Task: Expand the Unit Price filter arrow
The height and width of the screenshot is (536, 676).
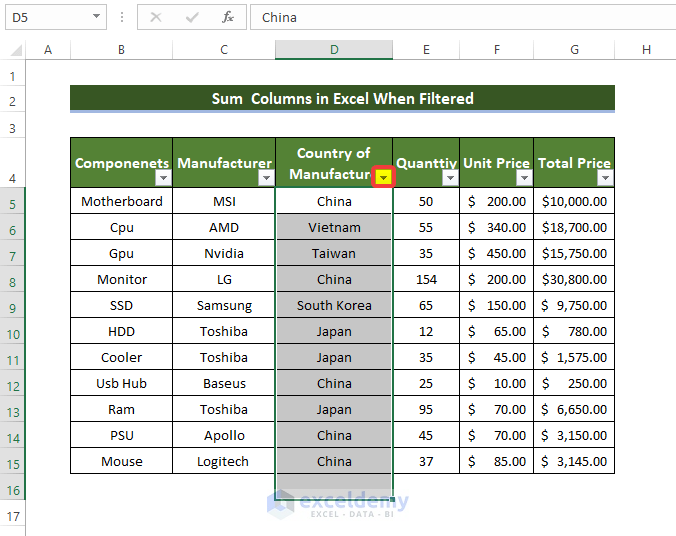Action: (x=523, y=177)
